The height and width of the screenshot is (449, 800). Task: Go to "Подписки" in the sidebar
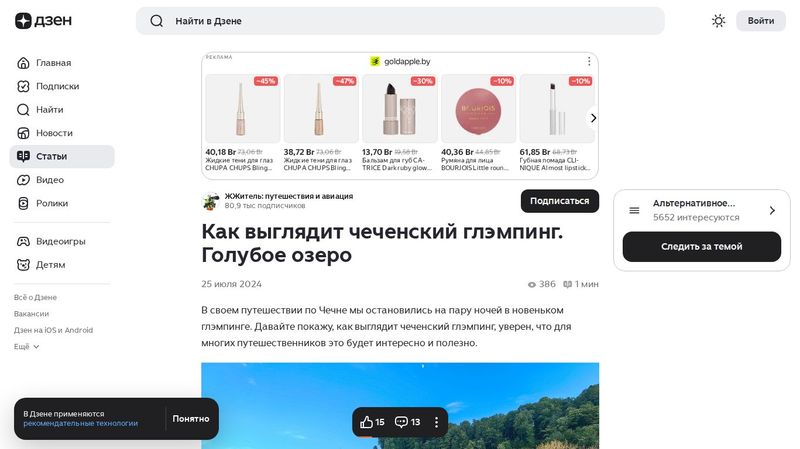pos(57,86)
